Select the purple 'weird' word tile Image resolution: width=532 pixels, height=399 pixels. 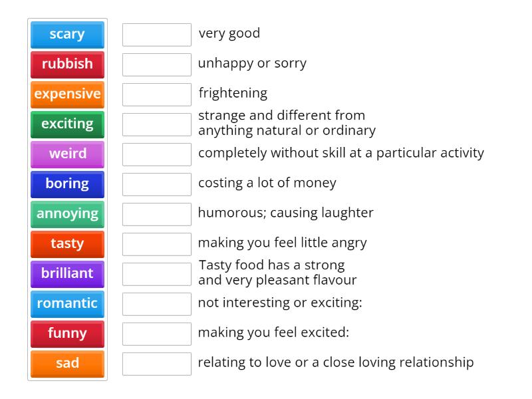tap(67, 154)
